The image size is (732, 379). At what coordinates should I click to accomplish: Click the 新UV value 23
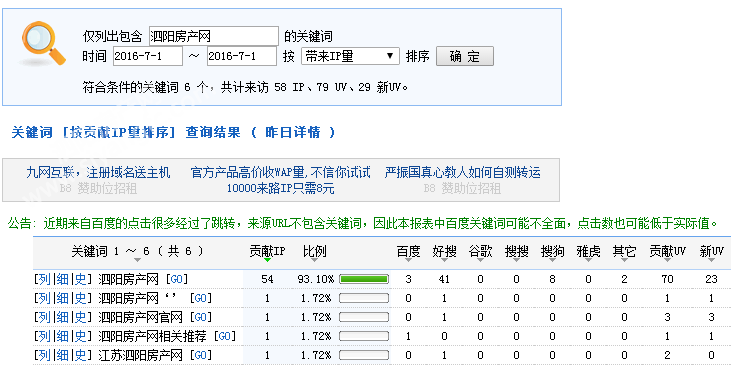[711, 280]
